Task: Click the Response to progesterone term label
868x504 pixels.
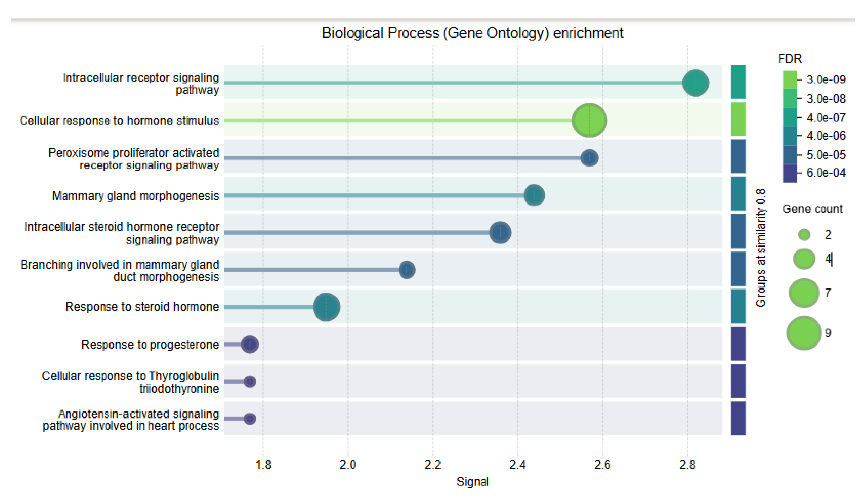Action: (150, 345)
